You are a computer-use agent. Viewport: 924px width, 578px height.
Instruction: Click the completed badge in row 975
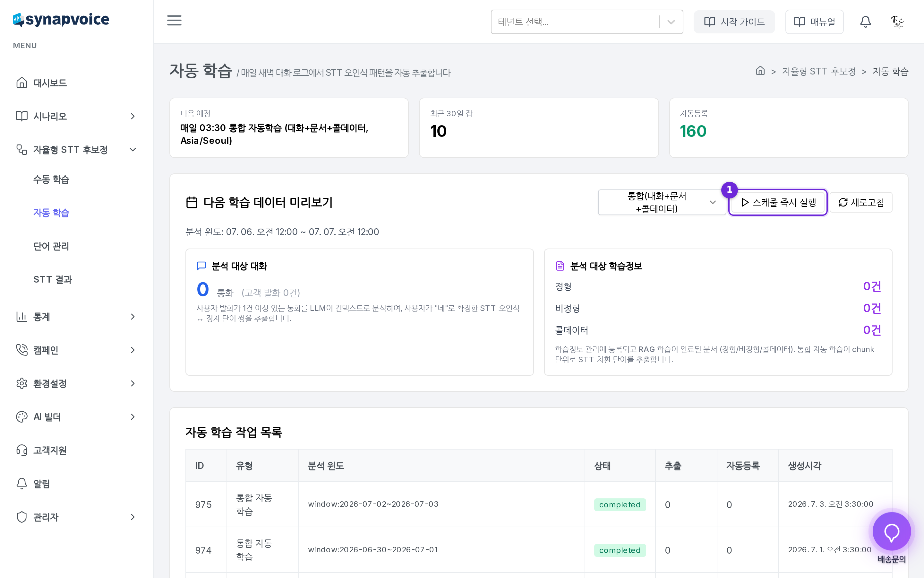click(x=620, y=504)
